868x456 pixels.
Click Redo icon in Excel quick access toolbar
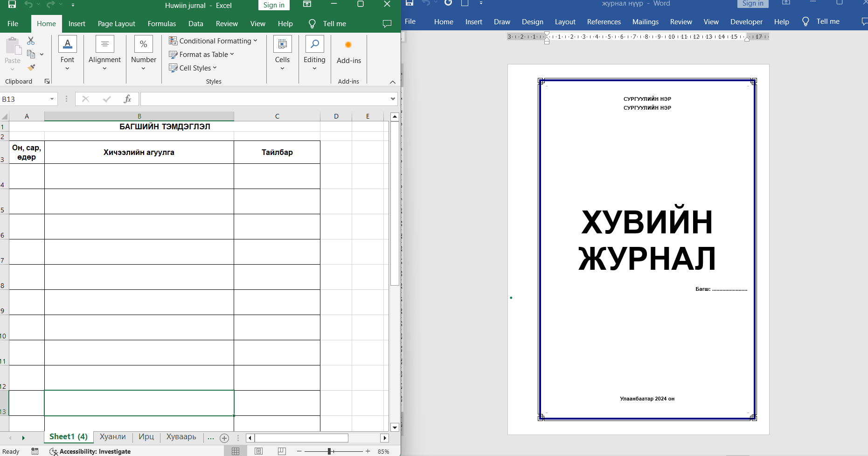tap(50, 4)
